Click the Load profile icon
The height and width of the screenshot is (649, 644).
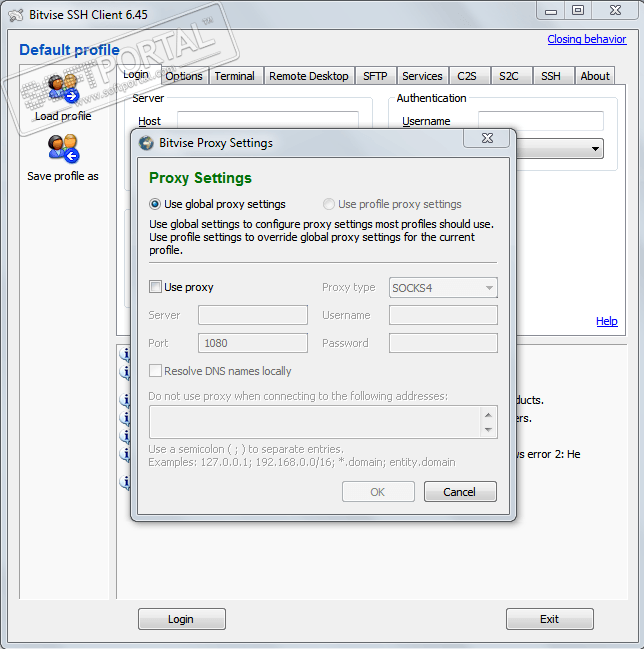tap(63, 89)
